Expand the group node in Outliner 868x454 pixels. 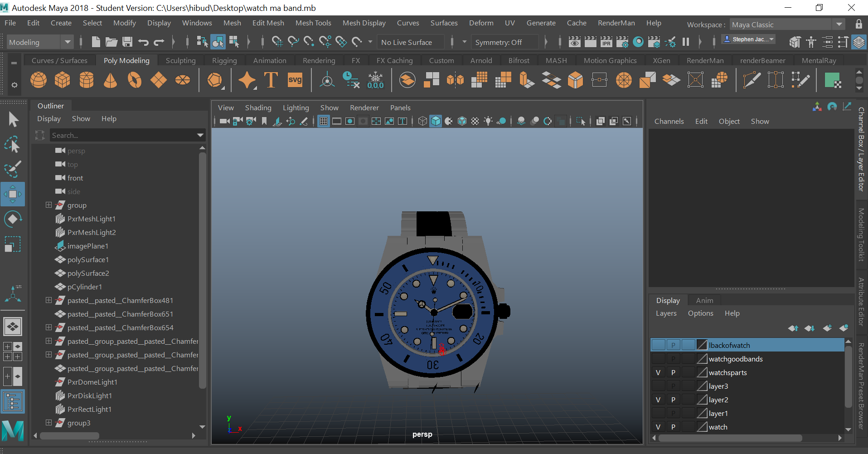pyautogui.click(x=48, y=205)
